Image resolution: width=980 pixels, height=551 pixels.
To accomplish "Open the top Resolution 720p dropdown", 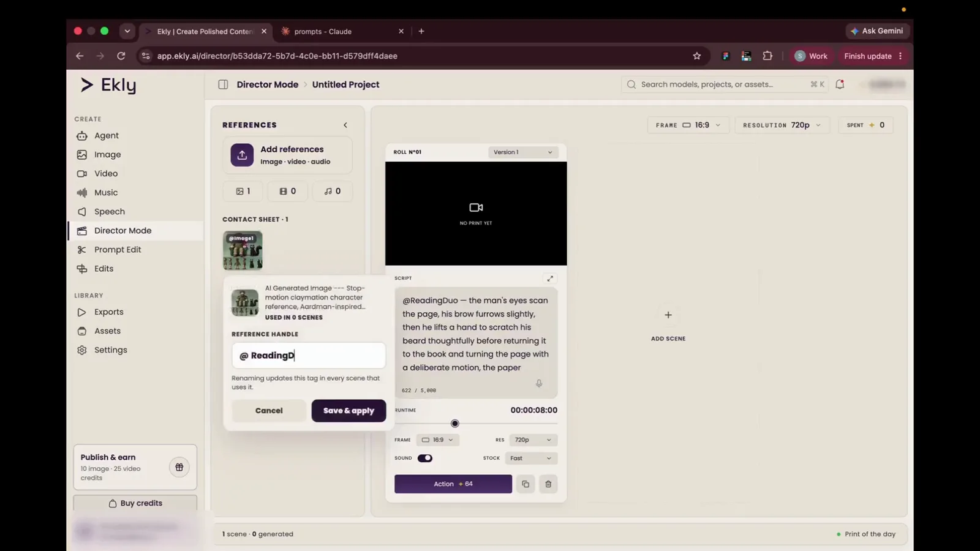I will point(782,125).
